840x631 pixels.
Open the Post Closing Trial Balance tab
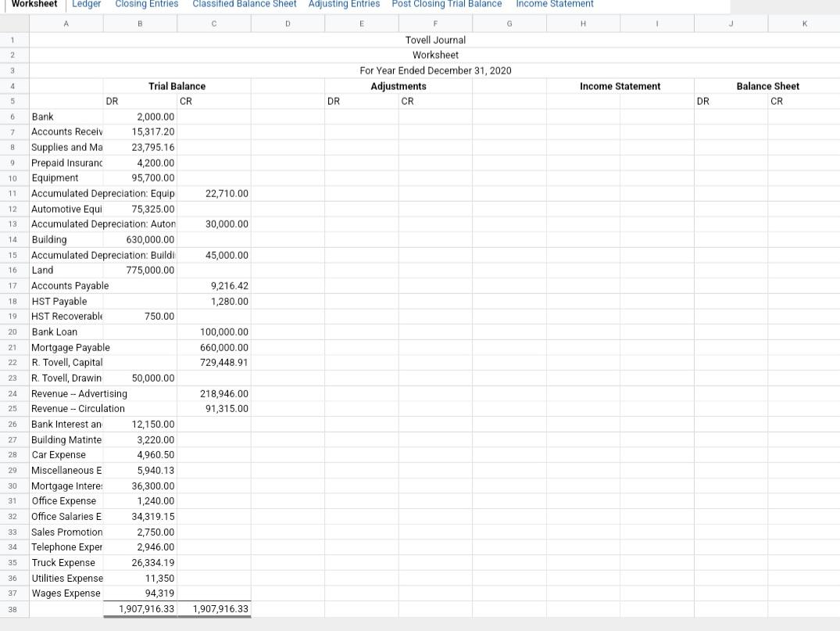tap(447, 4)
